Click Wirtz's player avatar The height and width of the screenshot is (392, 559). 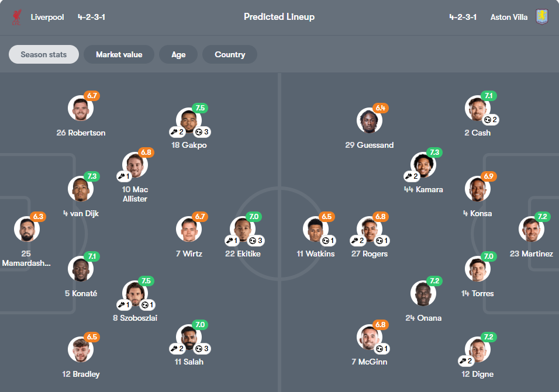click(188, 230)
